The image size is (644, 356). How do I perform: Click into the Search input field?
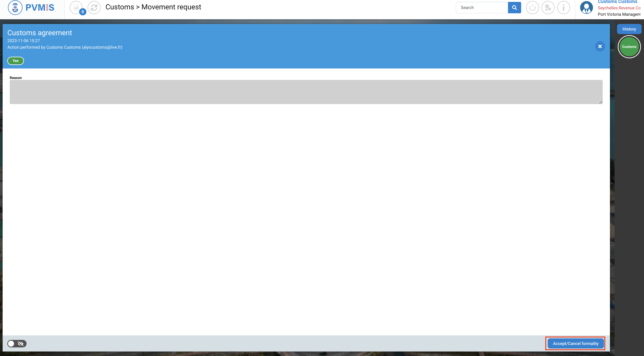click(482, 7)
